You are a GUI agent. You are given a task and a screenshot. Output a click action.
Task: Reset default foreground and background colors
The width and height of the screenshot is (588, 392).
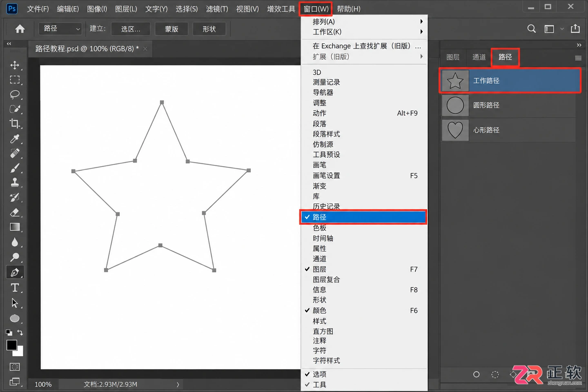(9, 332)
